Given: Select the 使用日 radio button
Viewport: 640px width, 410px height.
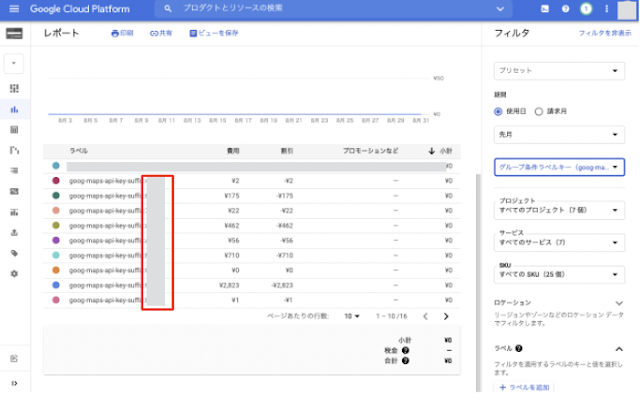Looking at the screenshot, I should click(x=498, y=111).
